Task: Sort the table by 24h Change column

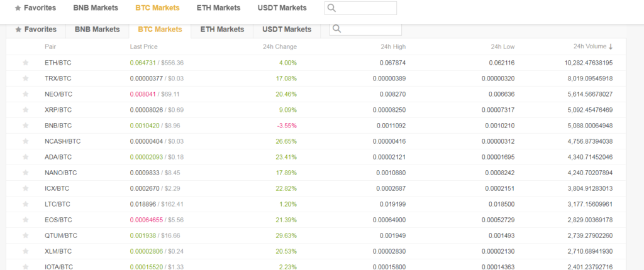Action: [x=279, y=46]
